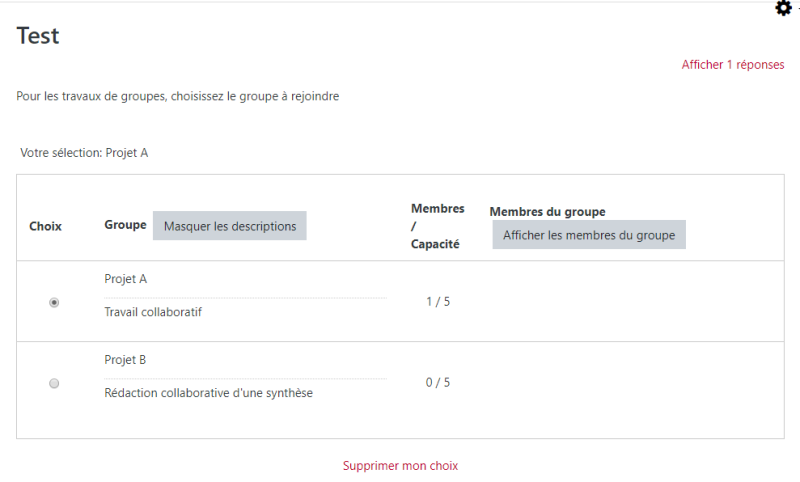Click the group work instruction sentence
The width and height of the screenshot is (800, 482).
178,97
